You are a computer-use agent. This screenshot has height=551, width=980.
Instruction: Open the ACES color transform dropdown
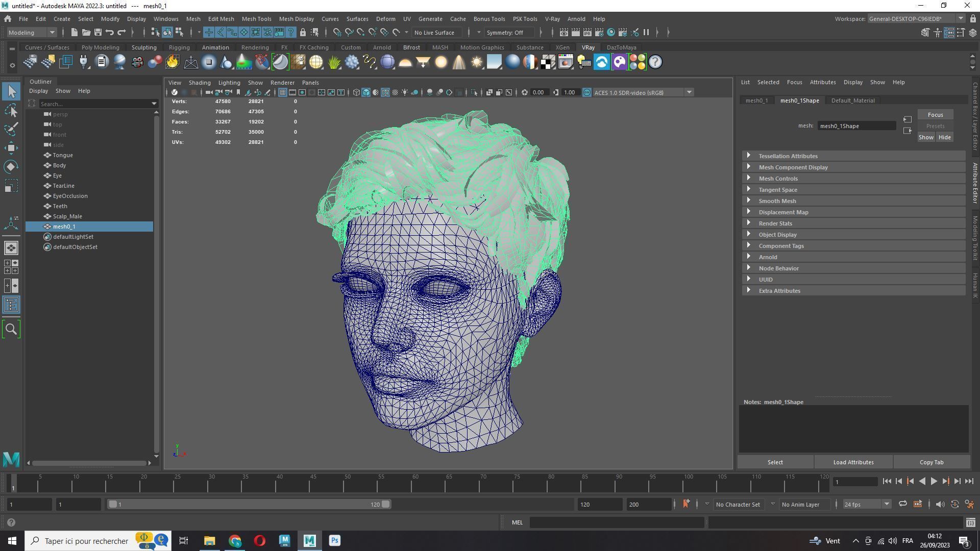[643, 92]
